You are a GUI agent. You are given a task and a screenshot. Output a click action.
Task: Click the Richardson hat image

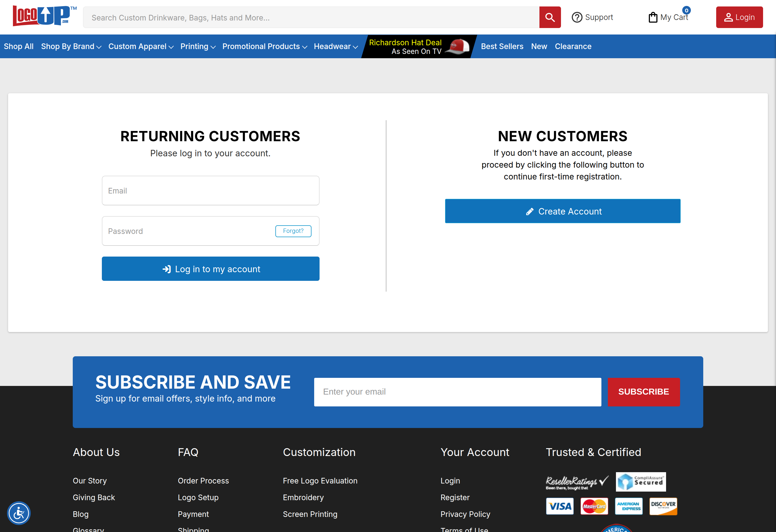(457, 46)
